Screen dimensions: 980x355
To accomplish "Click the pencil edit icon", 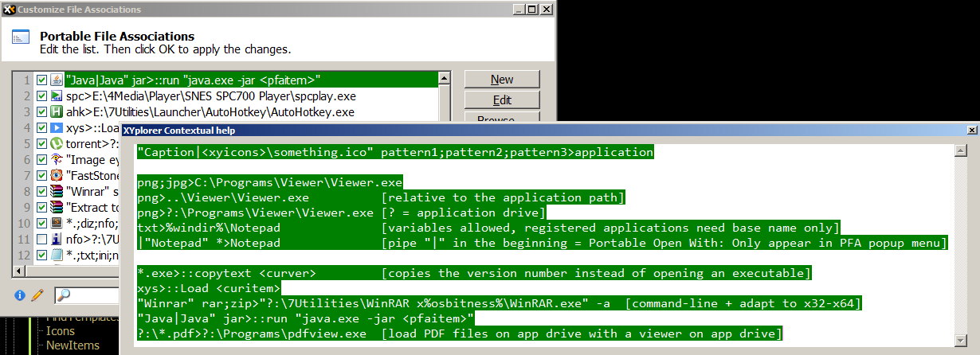I will click(36, 296).
